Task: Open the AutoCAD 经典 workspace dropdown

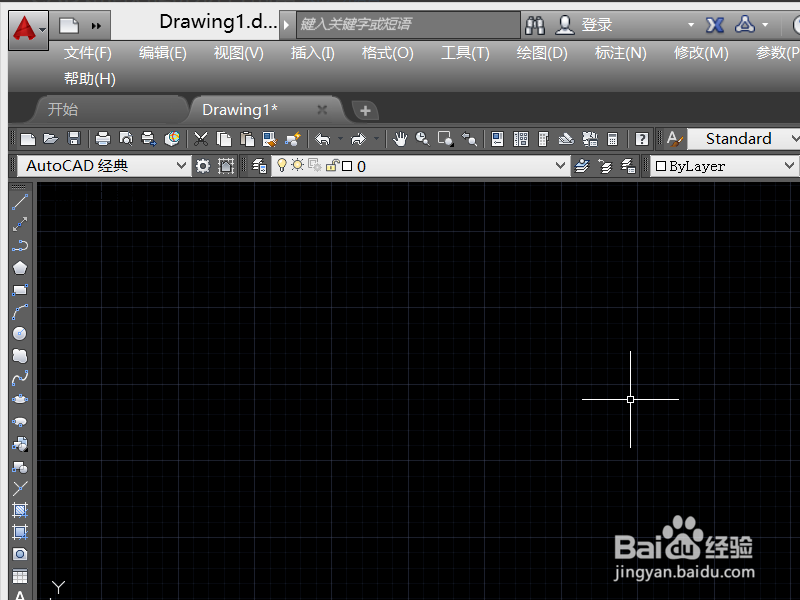Action: (105, 166)
